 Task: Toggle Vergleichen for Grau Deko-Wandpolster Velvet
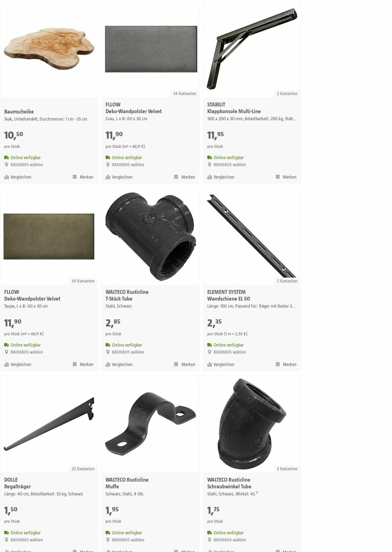coord(119,177)
